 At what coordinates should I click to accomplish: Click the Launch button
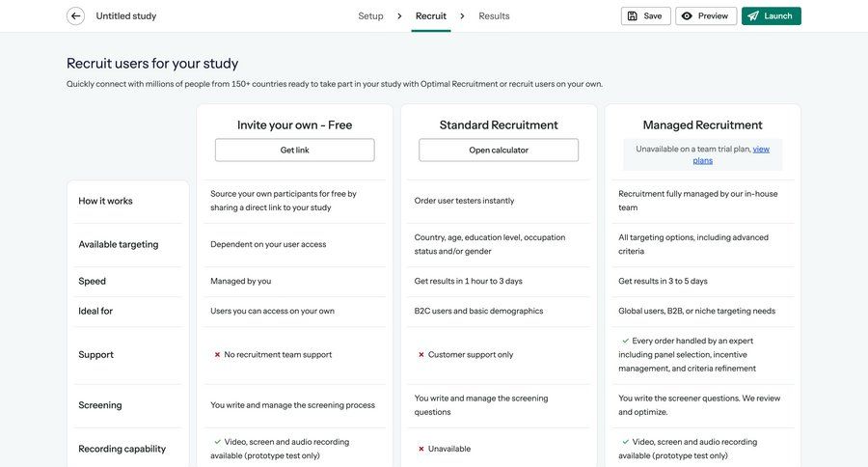pyautogui.click(x=771, y=16)
